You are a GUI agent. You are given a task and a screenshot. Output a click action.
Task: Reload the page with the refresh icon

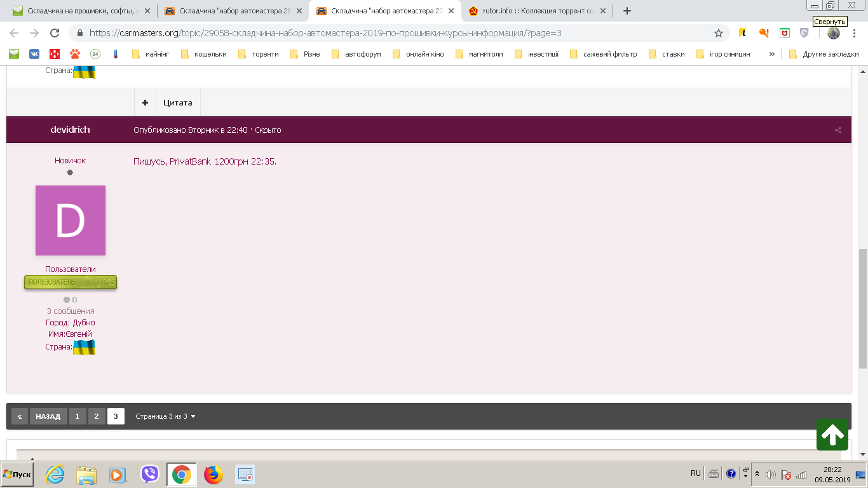55,33
